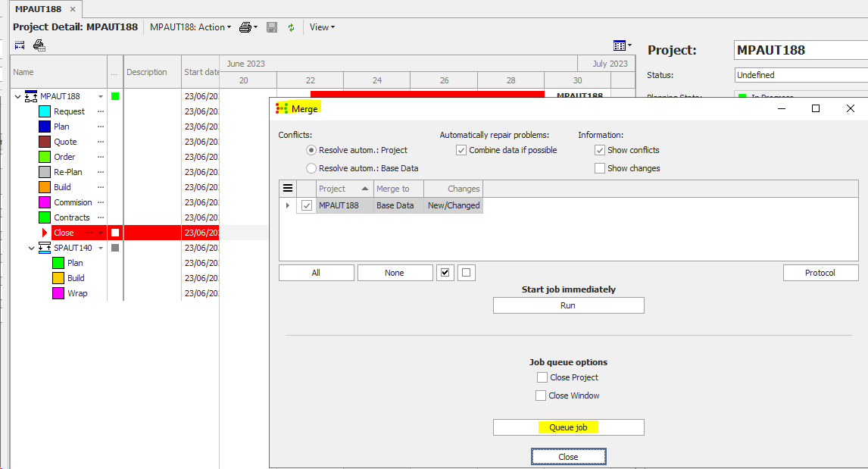Open the View dropdown menu

click(322, 27)
